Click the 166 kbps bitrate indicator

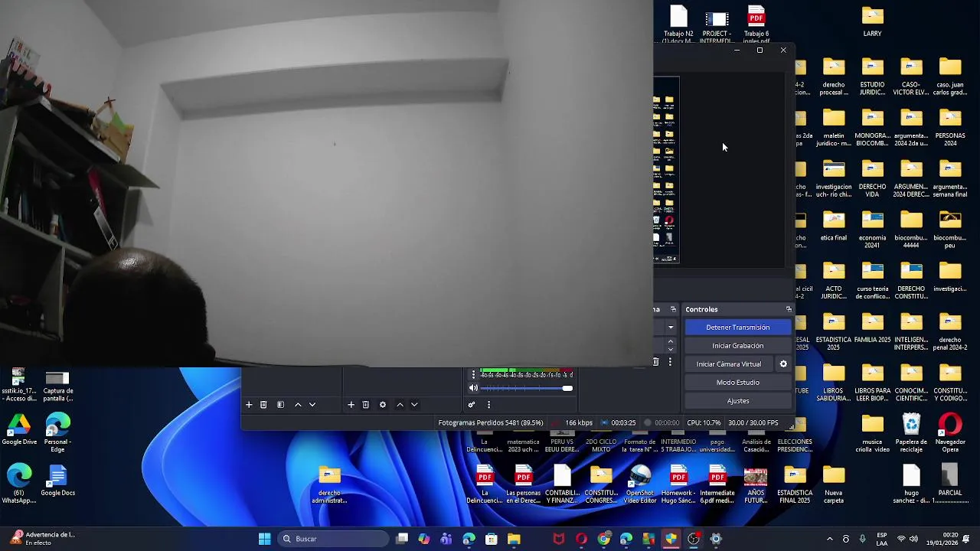point(579,423)
